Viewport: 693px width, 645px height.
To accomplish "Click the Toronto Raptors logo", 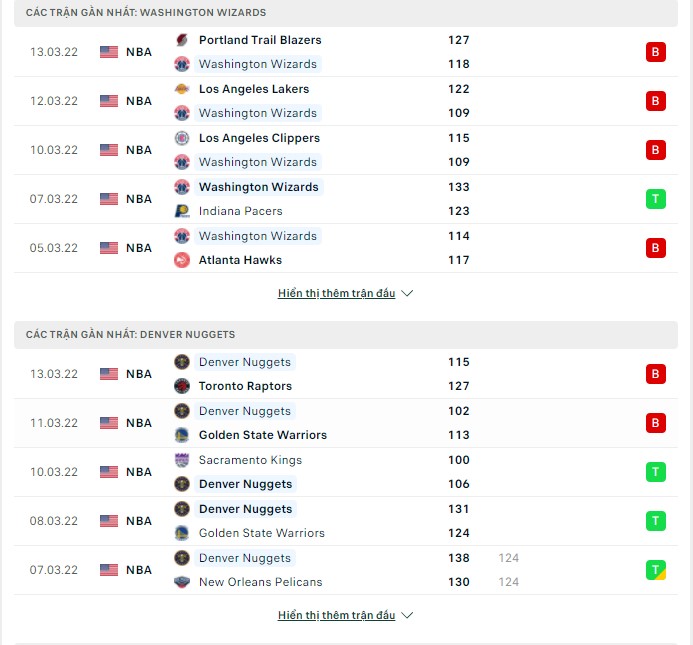I will point(182,386).
